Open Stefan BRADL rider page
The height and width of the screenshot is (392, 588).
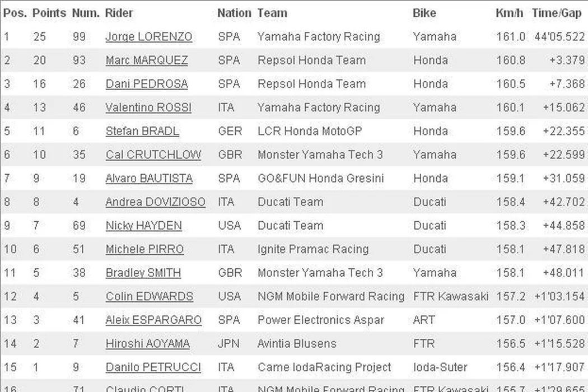[142, 131]
